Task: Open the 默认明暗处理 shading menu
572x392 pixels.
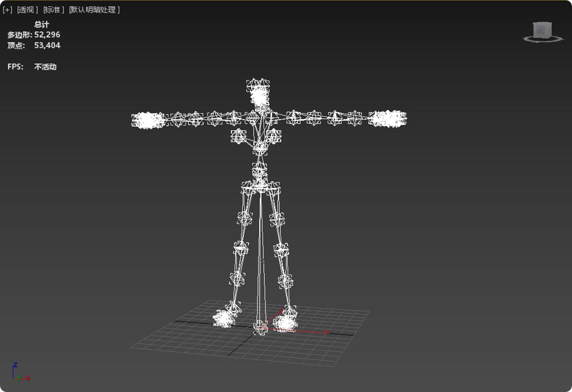Action: (94, 10)
